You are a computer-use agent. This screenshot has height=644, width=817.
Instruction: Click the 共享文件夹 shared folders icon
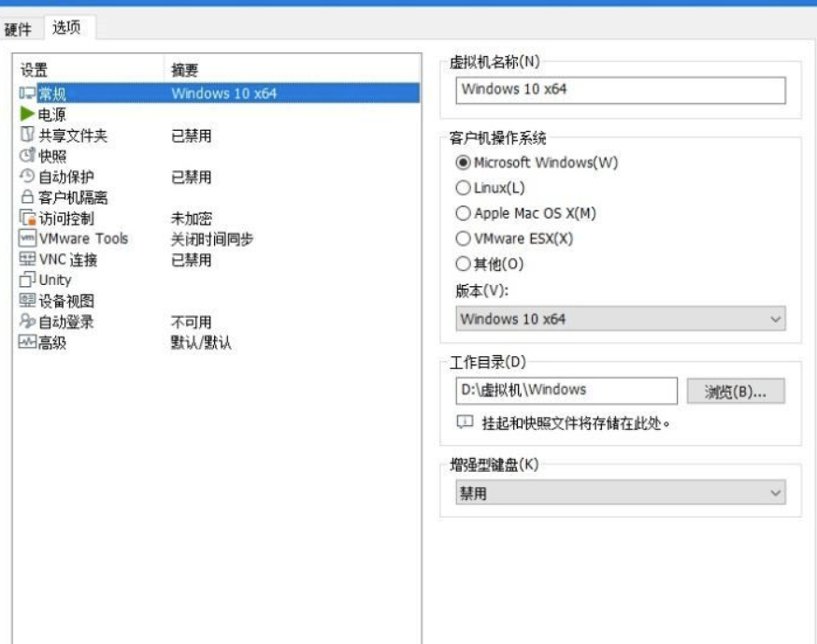click(27, 135)
